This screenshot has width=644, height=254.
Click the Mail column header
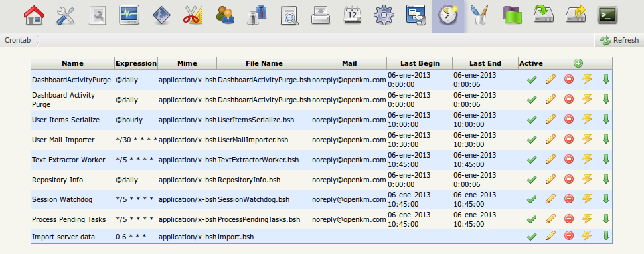(349, 63)
